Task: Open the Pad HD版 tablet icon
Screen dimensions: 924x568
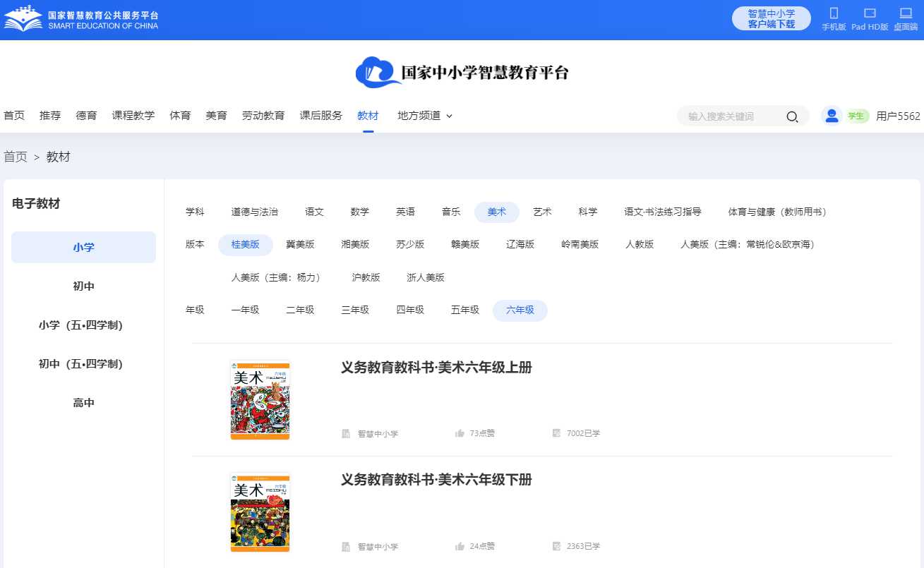Action: pyautogui.click(x=870, y=13)
